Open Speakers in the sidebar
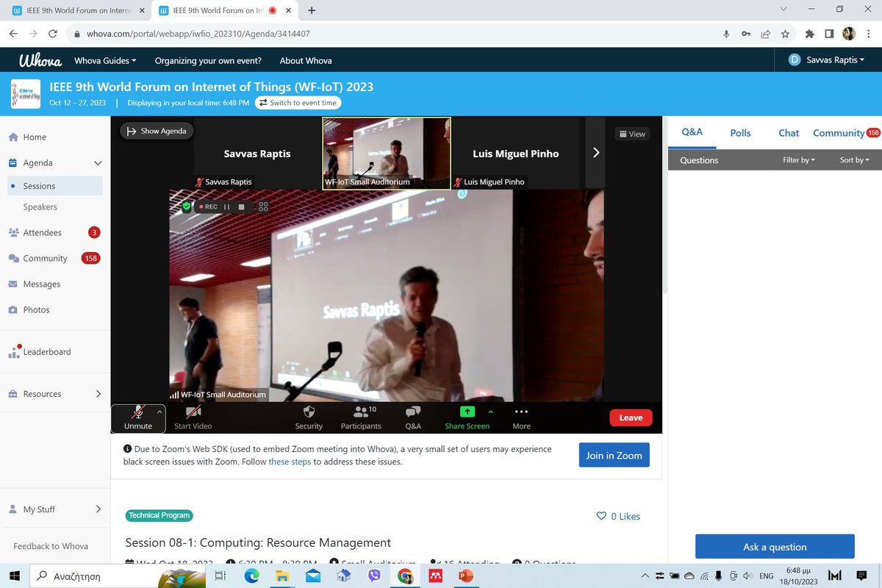Image resolution: width=882 pixels, height=588 pixels. [40, 207]
